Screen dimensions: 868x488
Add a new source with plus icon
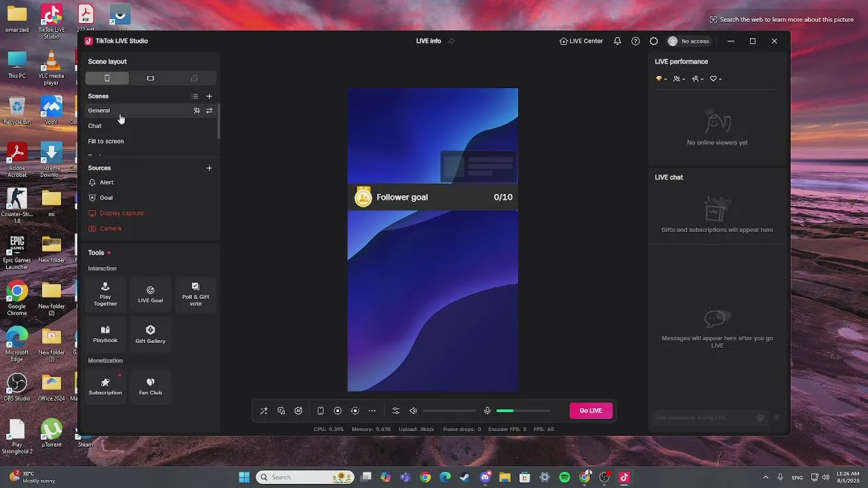coord(210,168)
